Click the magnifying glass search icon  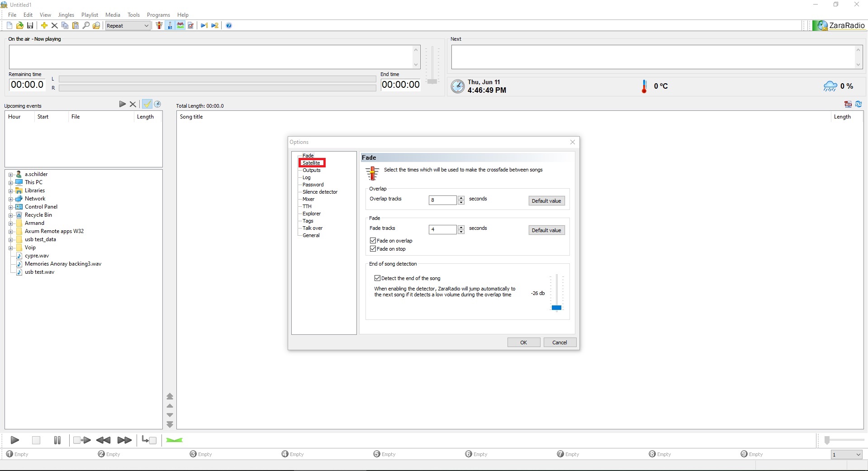click(86, 26)
